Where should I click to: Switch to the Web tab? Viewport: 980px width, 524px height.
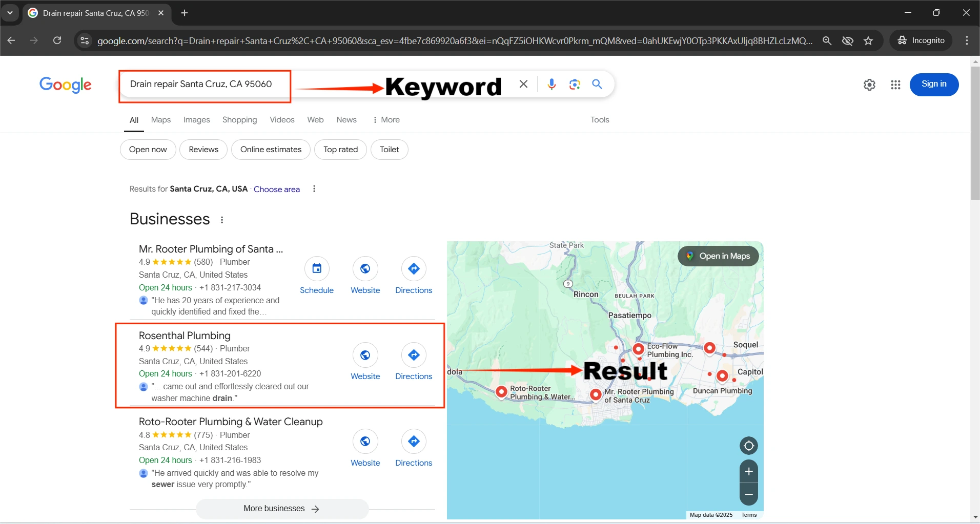point(315,120)
